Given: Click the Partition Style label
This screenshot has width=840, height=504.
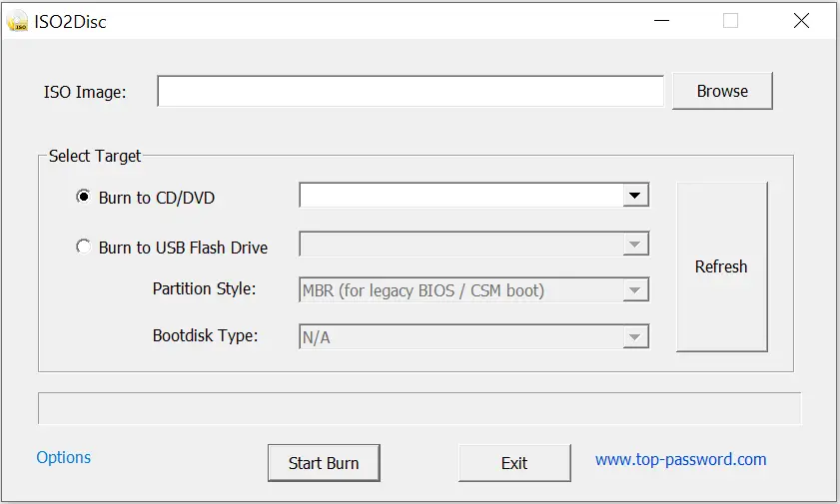Looking at the screenshot, I should coord(204,288).
